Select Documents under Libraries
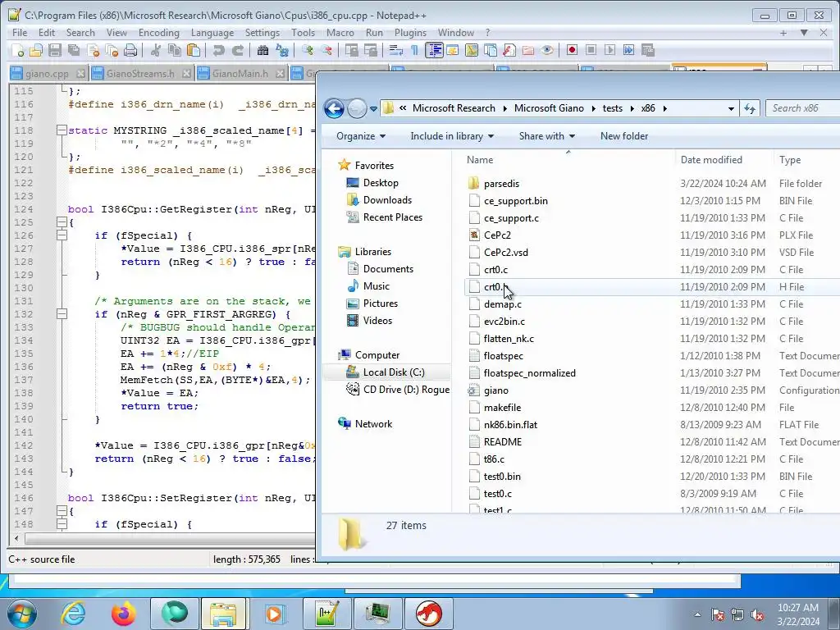 click(x=388, y=269)
